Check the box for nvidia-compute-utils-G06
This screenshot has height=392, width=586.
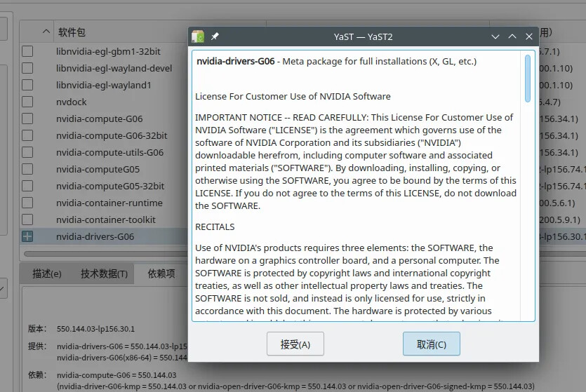27,152
